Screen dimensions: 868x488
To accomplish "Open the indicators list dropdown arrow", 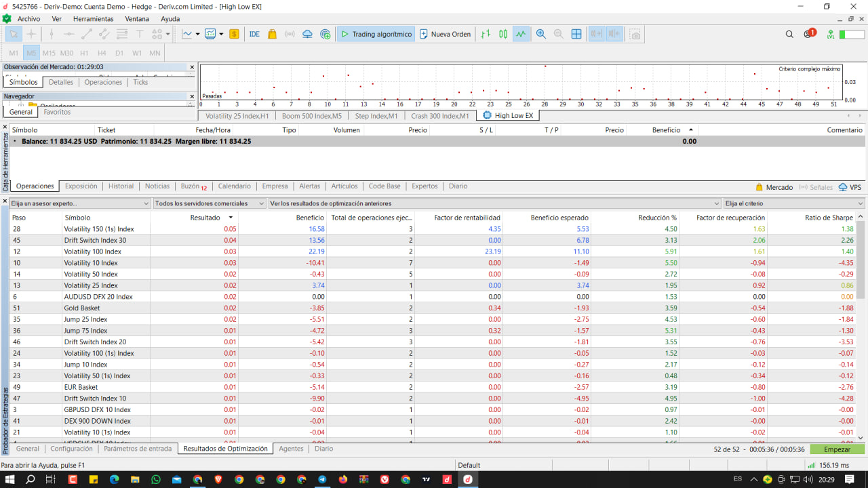I will [x=197, y=34].
